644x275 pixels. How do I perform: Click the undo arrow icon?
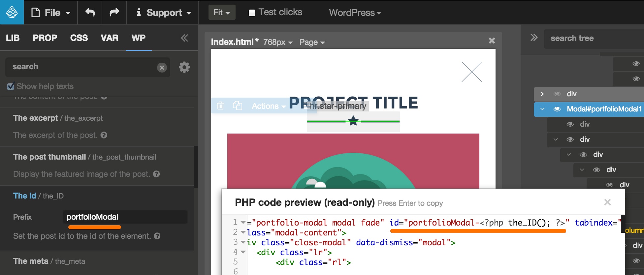coord(90,13)
